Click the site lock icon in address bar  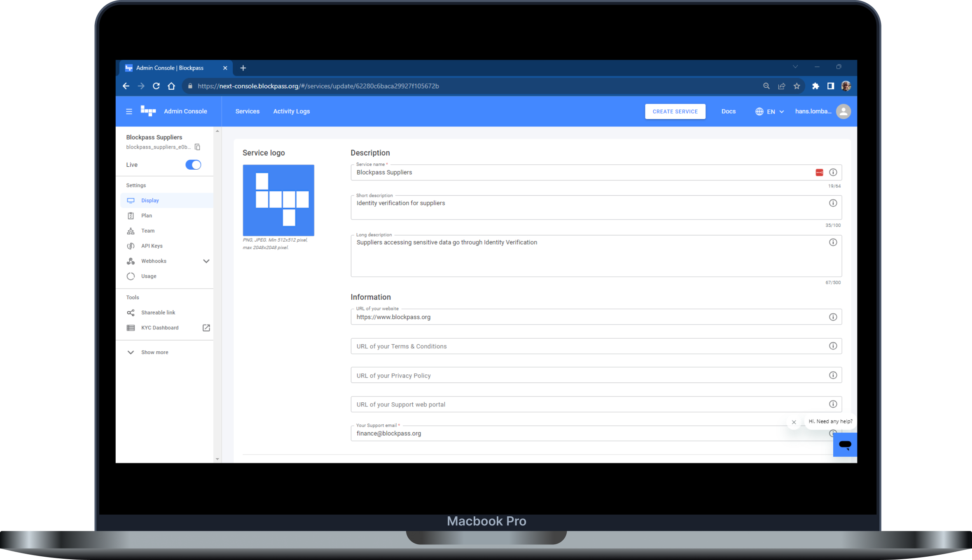[190, 86]
